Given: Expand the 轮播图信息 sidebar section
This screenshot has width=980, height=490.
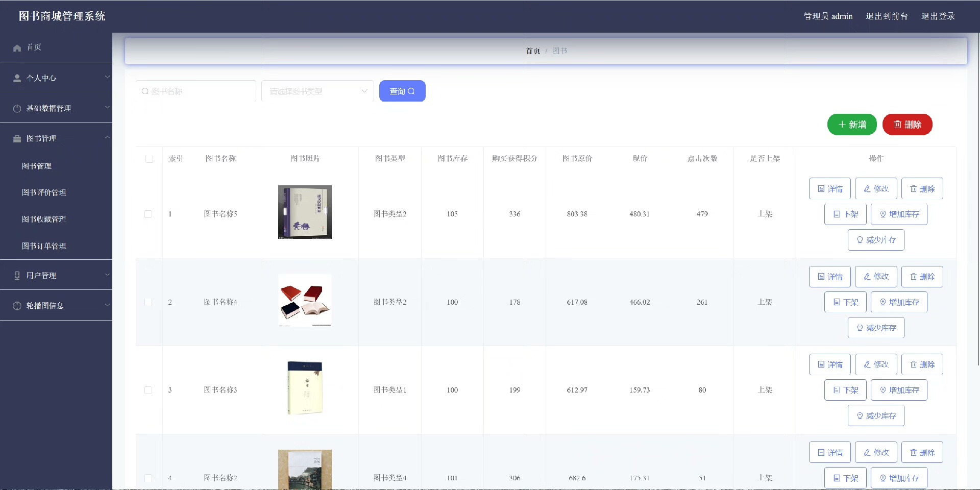Looking at the screenshot, I should point(56,306).
